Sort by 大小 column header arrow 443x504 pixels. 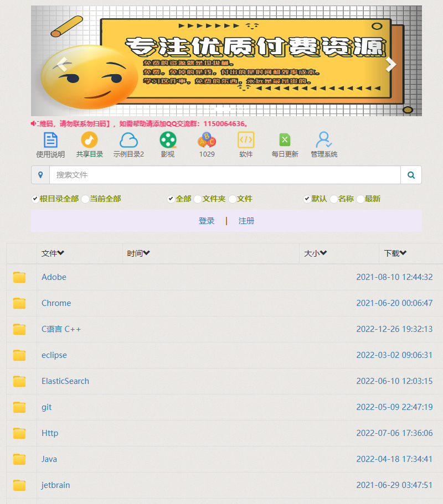323,253
